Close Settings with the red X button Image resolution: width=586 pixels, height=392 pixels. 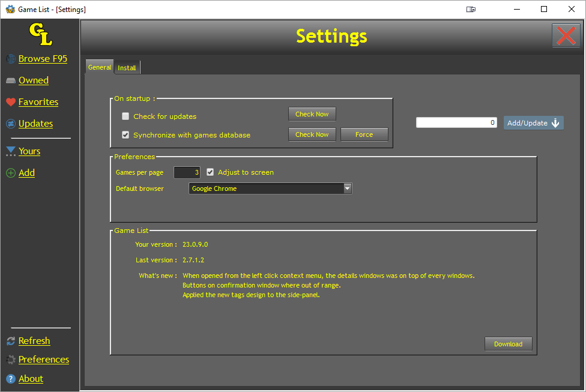click(566, 36)
